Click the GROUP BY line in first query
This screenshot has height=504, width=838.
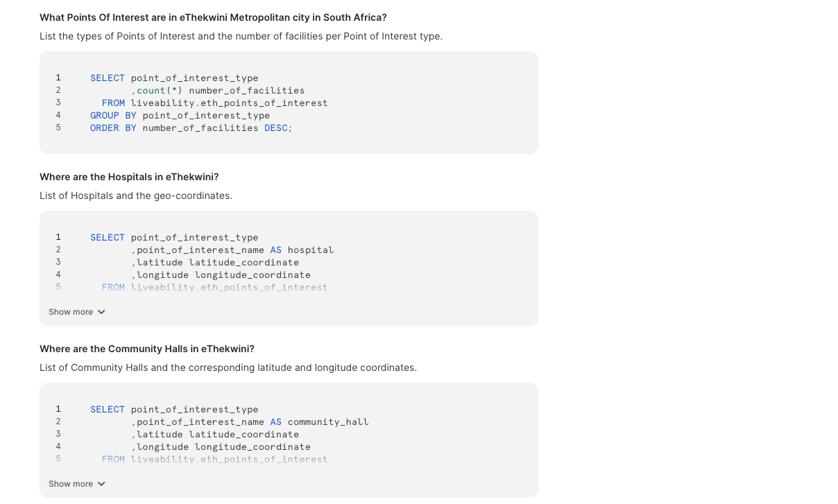pos(180,116)
